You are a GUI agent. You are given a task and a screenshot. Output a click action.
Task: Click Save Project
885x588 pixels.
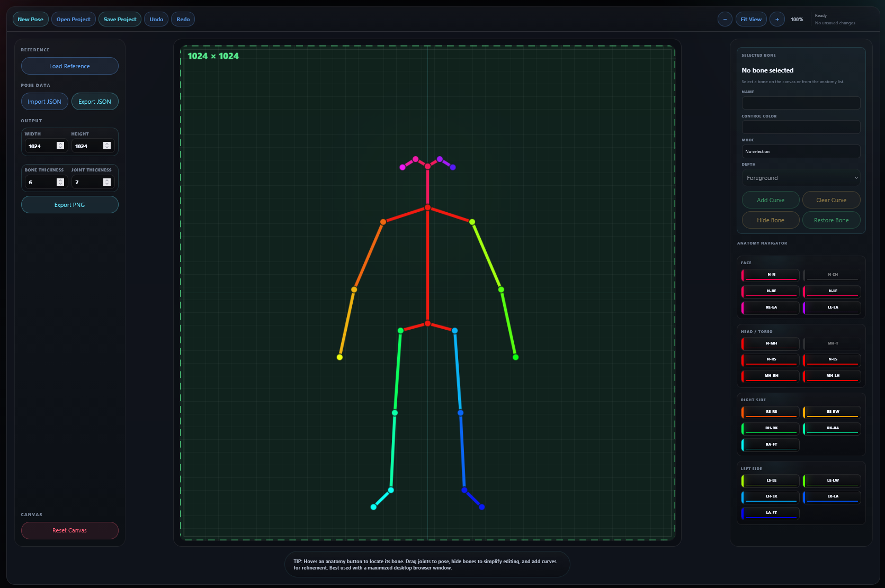[120, 19]
